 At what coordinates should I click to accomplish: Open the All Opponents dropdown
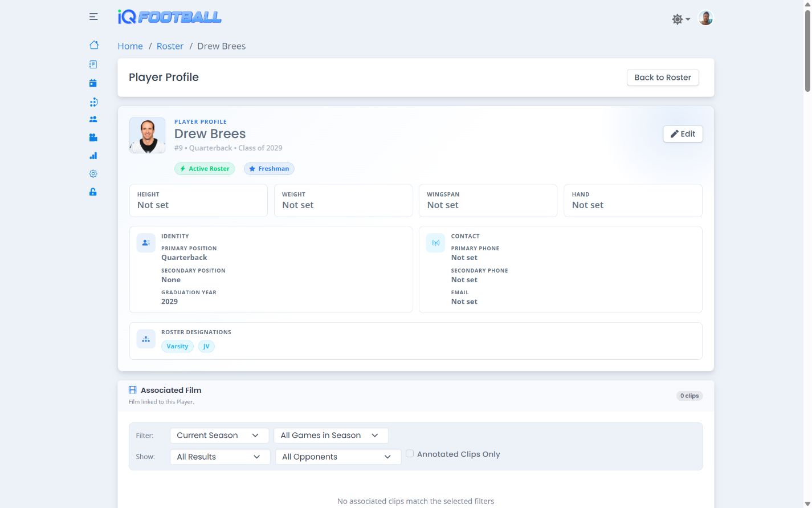(338, 457)
